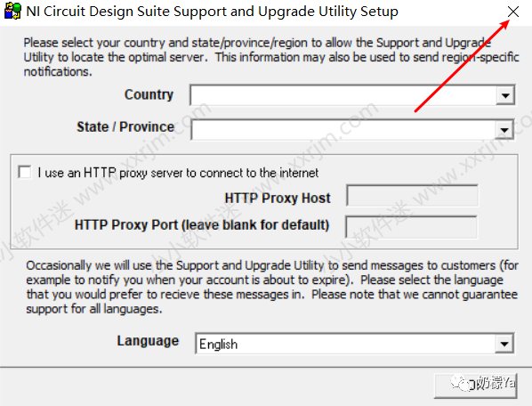The height and width of the screenshot is (406, 532).
Task: Expand the Language dropdown arrow
Action: click(504, 344)
